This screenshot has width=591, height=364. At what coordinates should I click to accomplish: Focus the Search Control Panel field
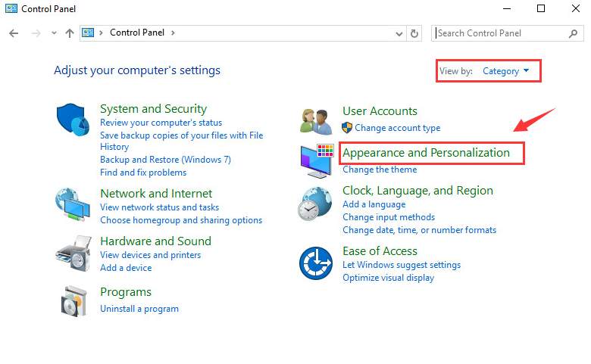[508, 33]
